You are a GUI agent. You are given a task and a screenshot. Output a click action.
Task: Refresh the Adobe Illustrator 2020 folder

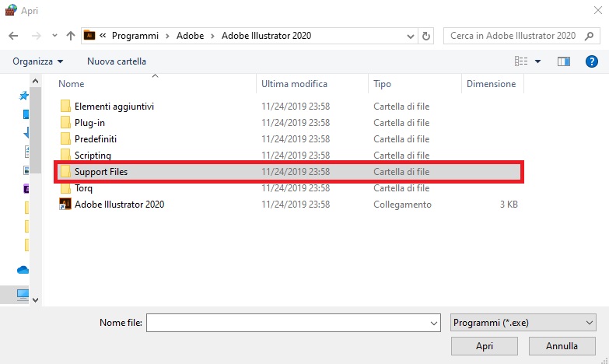(x=426, y=36)
